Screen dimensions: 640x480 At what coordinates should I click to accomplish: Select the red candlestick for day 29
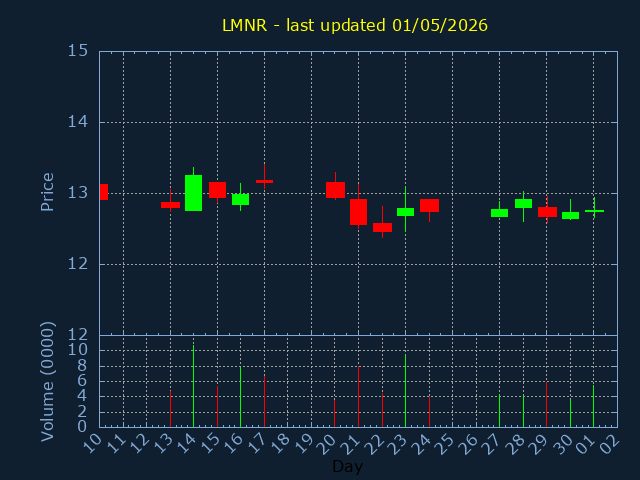[547, 212]
